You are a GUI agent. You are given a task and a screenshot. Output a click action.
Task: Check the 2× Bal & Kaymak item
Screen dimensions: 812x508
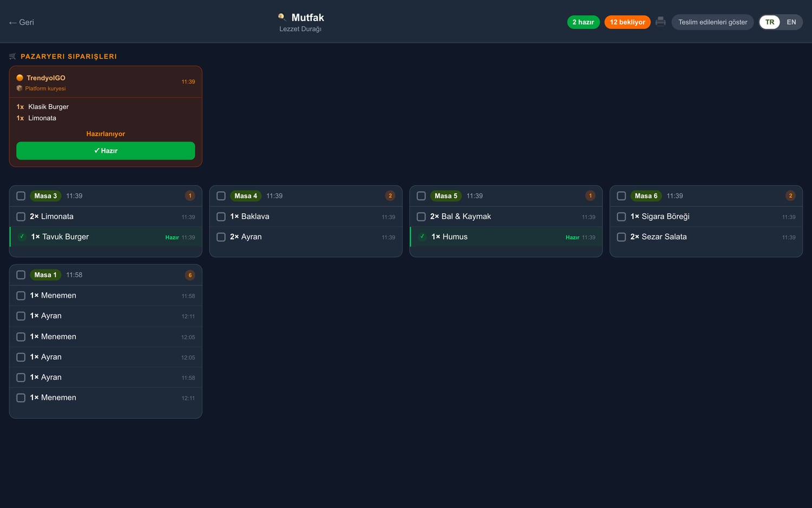[421, 217]
